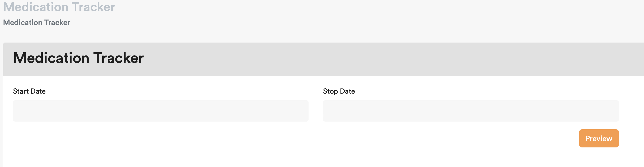Click the word "Stop" in the Stop Date label
Screen dimensions: 644x167
tap(330, 91)
